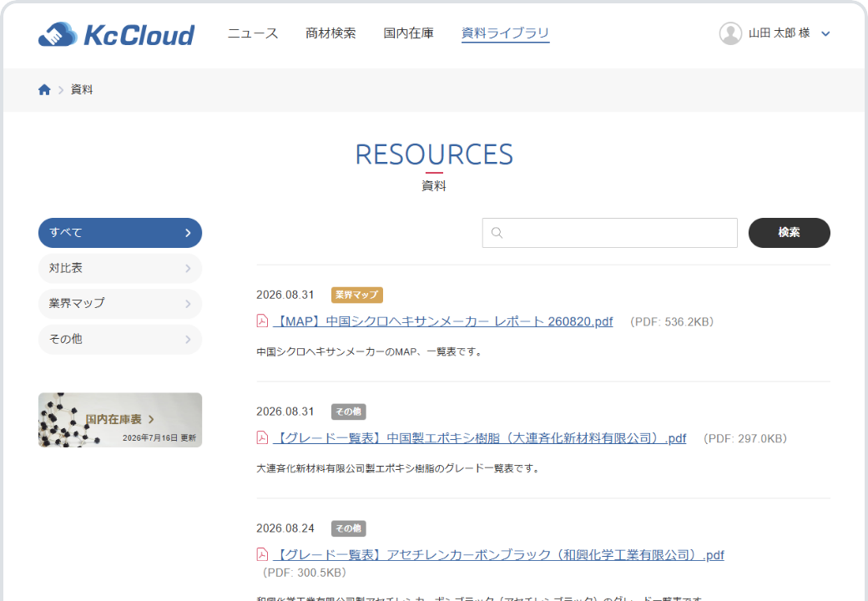Select the 業界マップ category filter
The height and width of the screenshot is (601, 868).
pyautogui.click(x=120, y=304)
